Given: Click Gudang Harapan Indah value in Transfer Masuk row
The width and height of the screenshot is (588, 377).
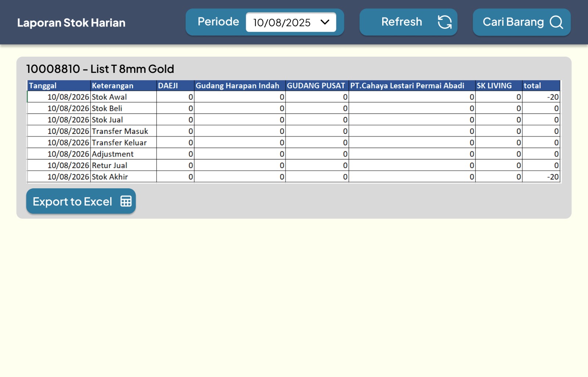Looking at the screenshot, I should tap(240, 131).
